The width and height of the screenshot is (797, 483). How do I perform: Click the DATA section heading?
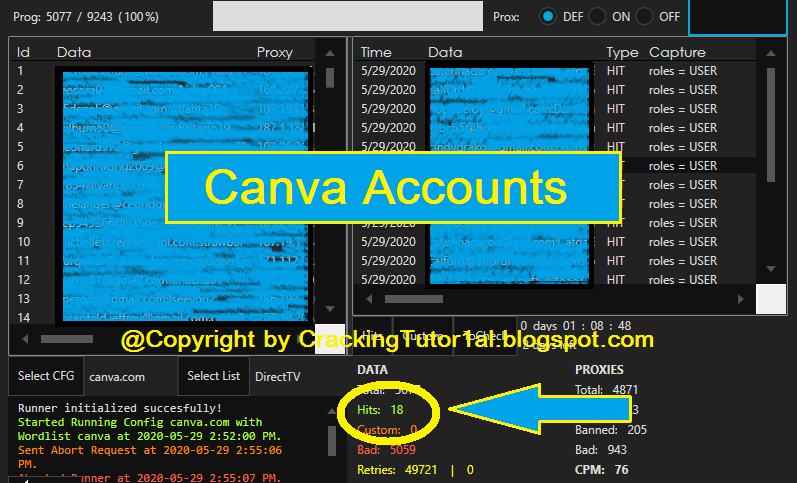click(x=373, y=370)
